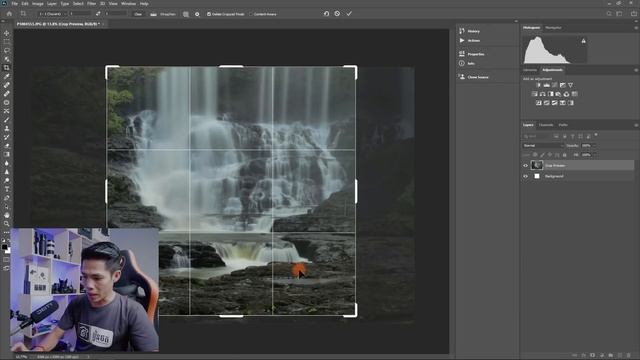Select the Eyedropper tool
Screen dimensions: 640x360
coord(7,76)
